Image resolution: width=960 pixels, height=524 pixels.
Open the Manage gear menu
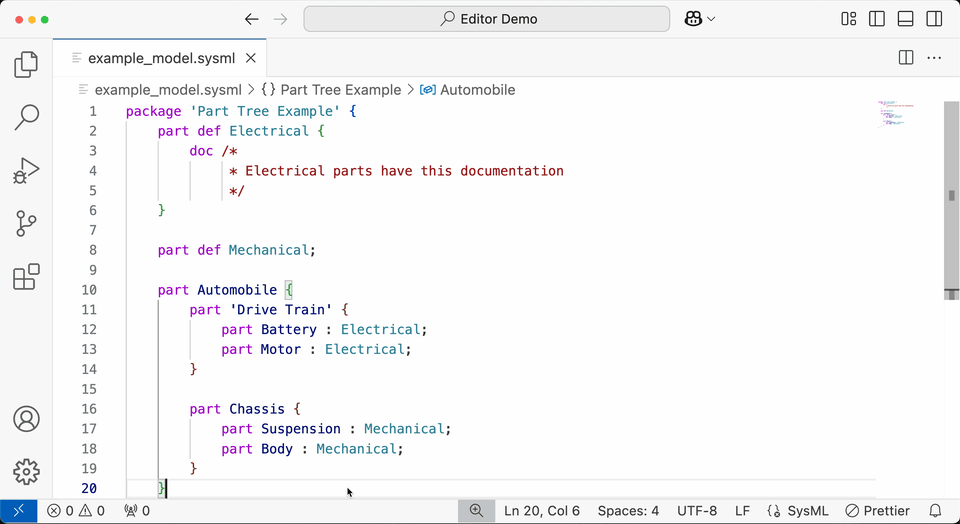coord(26,471)
